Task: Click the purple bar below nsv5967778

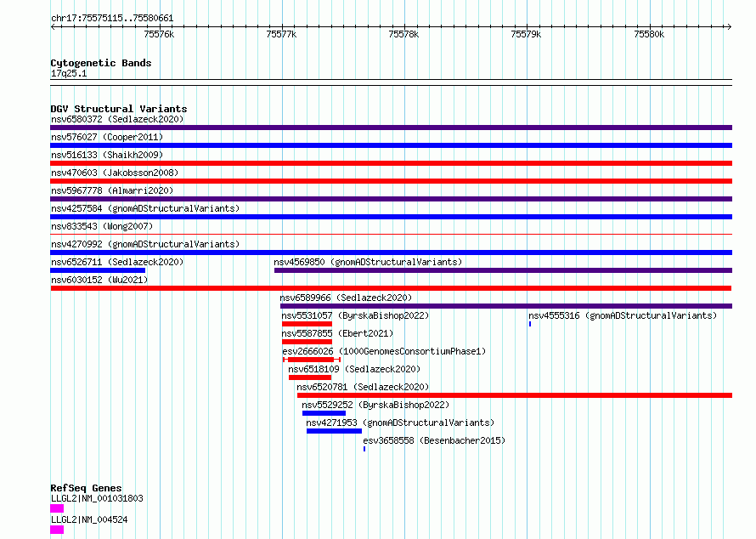Action: pos(391,199)
